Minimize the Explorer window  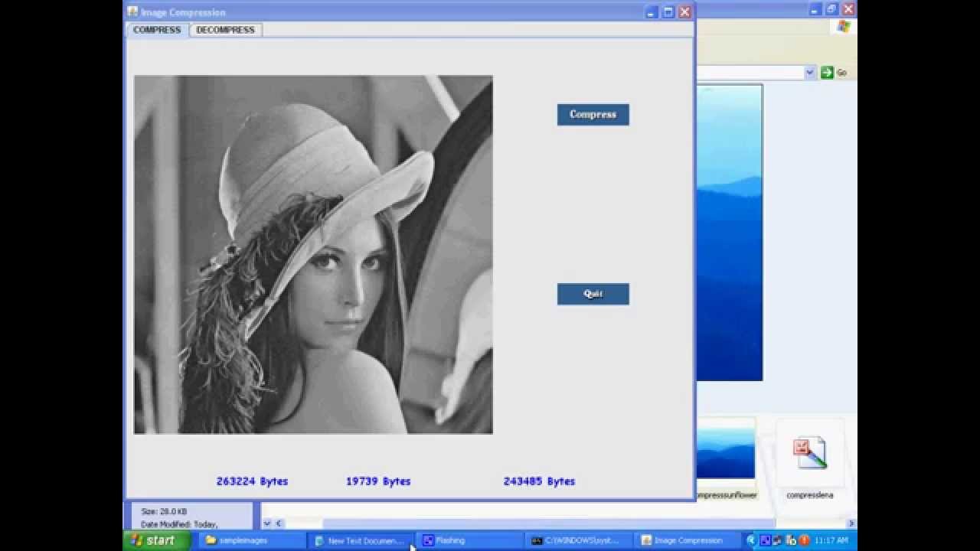click(815, 9)
